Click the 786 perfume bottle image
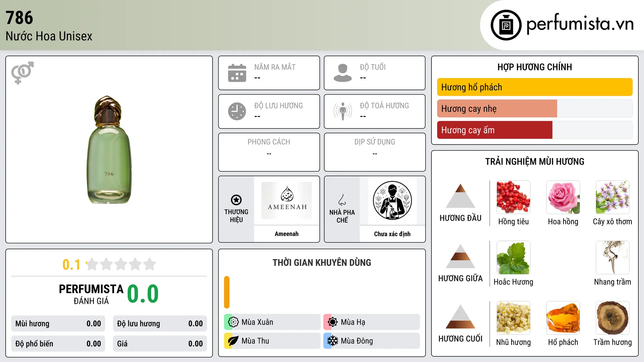The image size is (644, 362). click(x=109, y=150)
